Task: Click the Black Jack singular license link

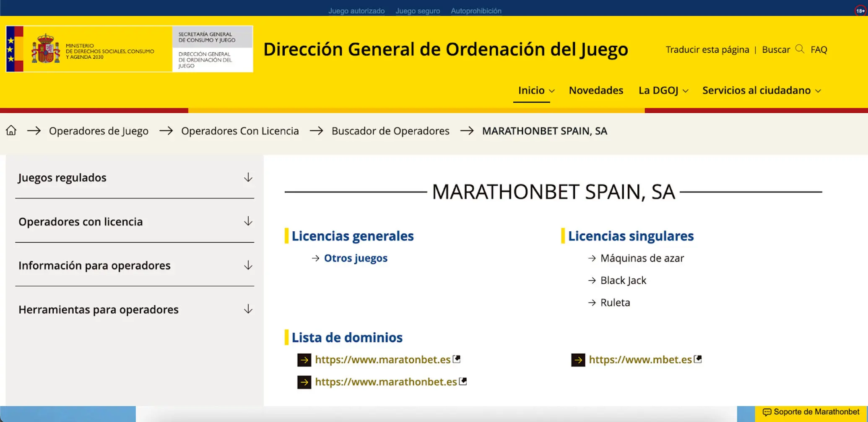Action: coord(623,280)
